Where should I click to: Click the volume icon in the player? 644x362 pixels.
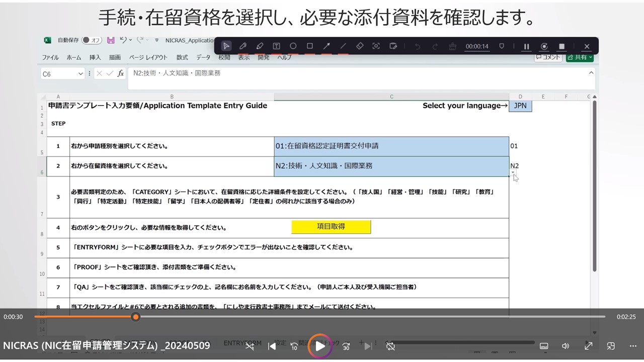pyautogui.click(x=566, y=346)
